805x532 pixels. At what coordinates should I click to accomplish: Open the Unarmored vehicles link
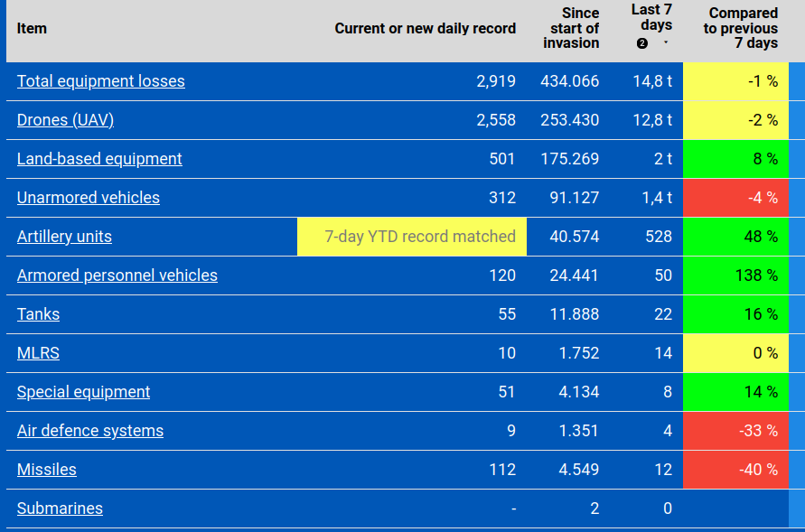(89, 198)
